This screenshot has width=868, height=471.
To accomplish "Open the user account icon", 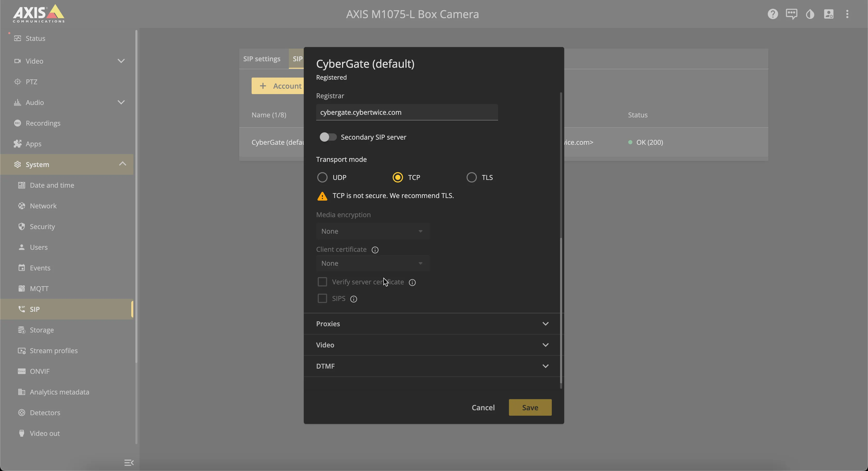I will coord(828,14).
